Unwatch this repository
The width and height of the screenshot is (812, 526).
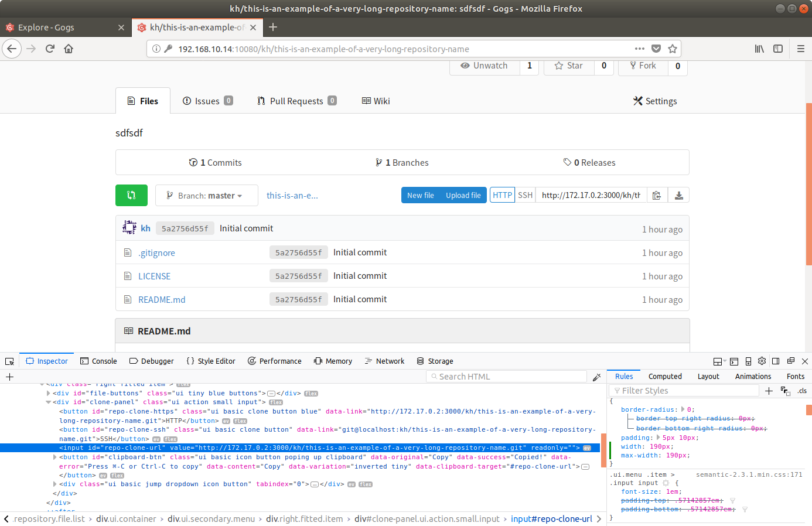coord(485,66)
